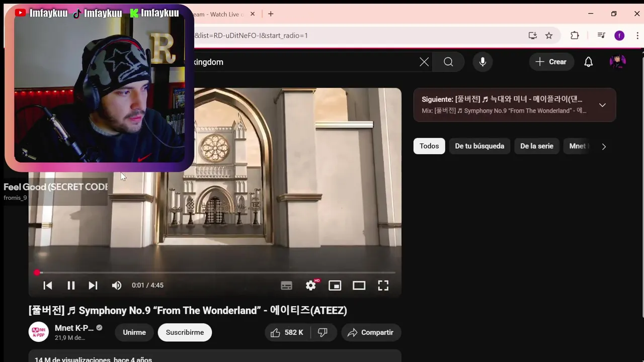Open Mnet K-POP channel avatar
The height and width of the screenshot is (362, 644).
pyautogui.click(x=39, y=332)
